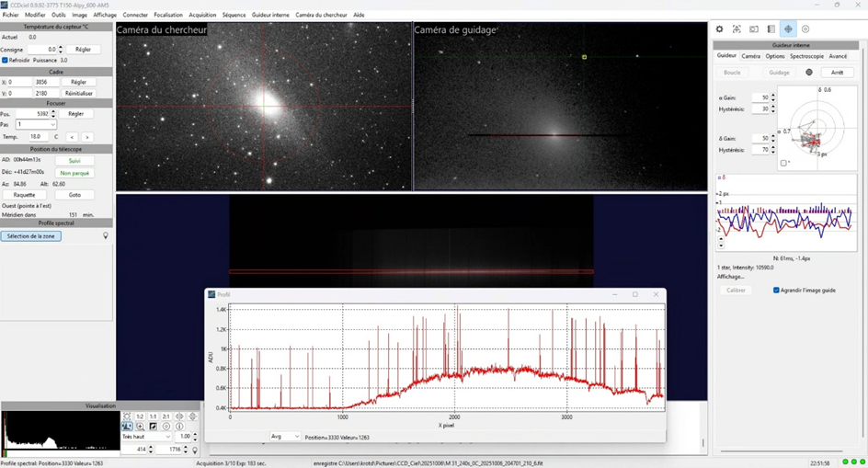Viewport: 868px width, 468px height.
Task: Set zoom to 2:1 in Visualisation
Action: click(x=166, y=417)
